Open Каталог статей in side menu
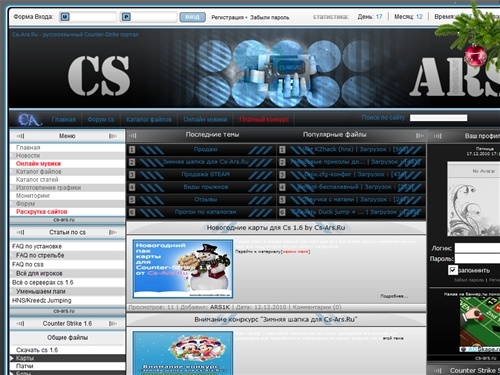The image size is (500, 375). (37, 180)
